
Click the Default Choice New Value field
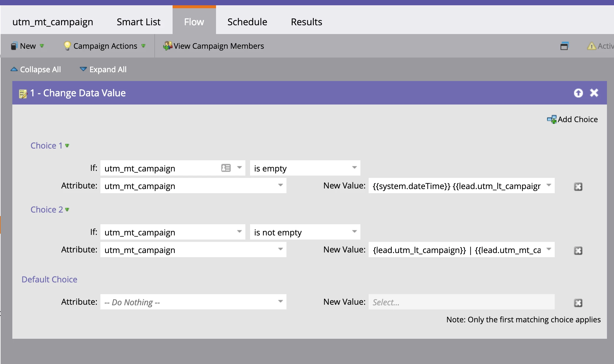[x=461, y=302]
